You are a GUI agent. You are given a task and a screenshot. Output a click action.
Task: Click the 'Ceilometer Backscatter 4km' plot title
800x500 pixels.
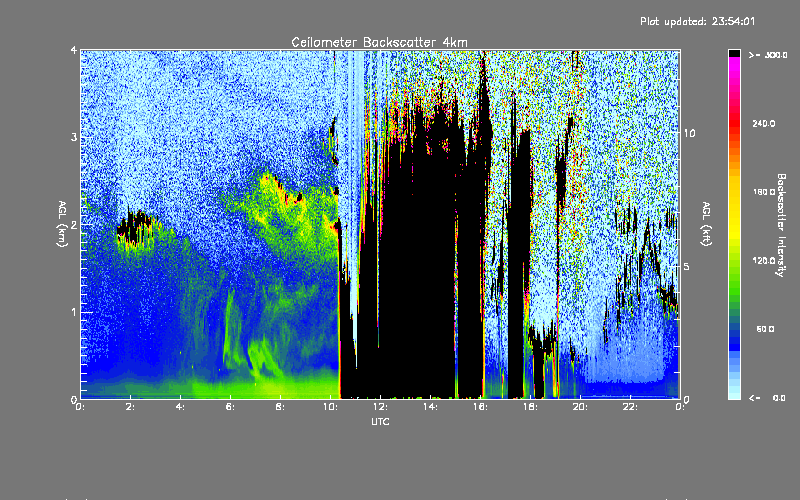tap(379, 42)
